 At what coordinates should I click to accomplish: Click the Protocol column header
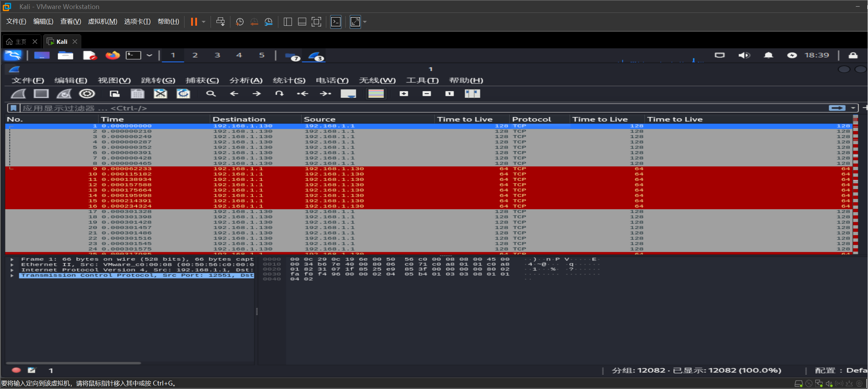point(531,119)
